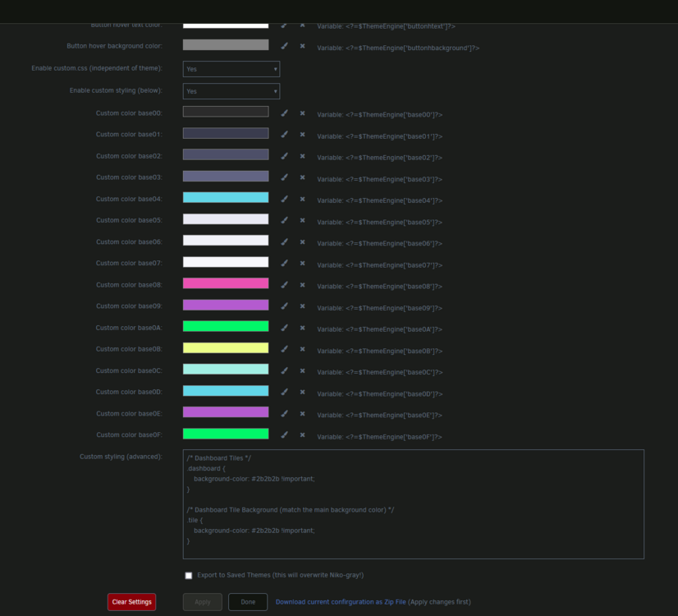Viewport: 678px width, 616px height.
Task: Click the paintbrush icon for Custom color base01
Action: coord(284,134)
